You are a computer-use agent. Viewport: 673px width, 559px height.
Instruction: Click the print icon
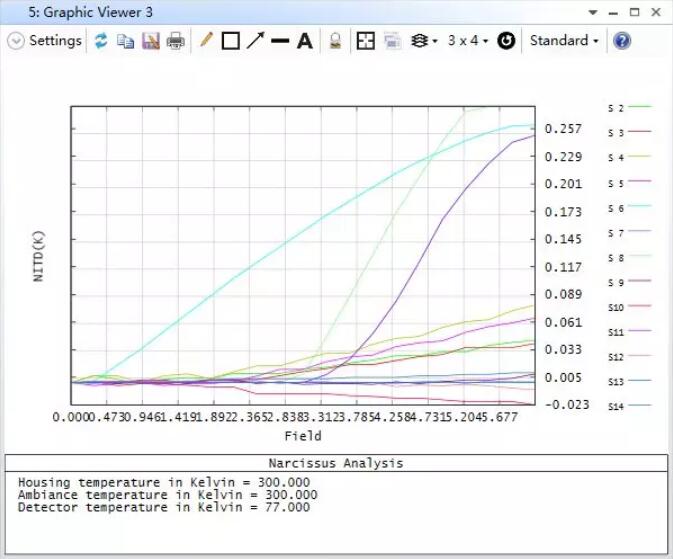tap(175, 41)
